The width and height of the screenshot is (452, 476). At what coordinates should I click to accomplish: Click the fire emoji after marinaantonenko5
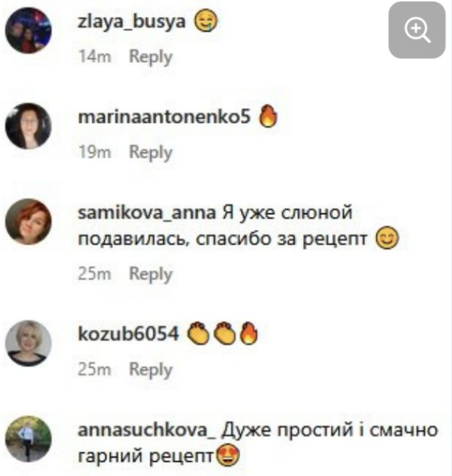point(268,116)
